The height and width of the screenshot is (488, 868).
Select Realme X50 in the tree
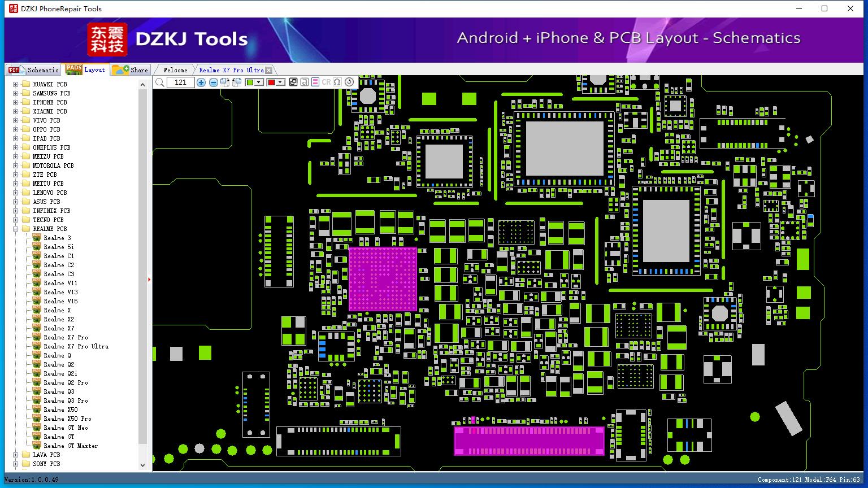coord(61,409)
